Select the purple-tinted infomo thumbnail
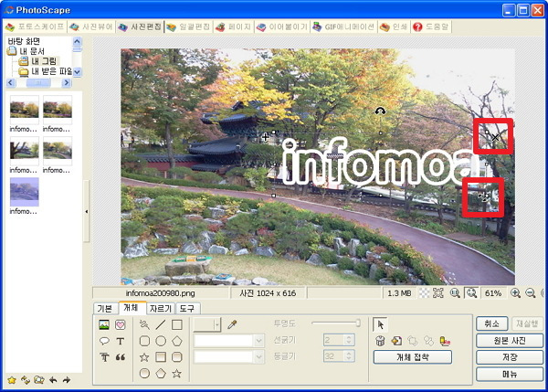The width and height of the screenshot is (548, 392). [x=24, y=192]
